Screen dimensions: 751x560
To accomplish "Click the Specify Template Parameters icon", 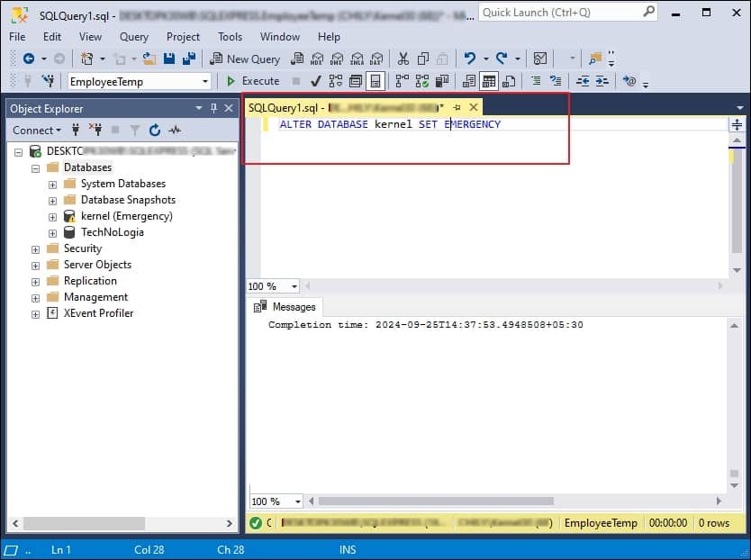I will [x=629, y=81].
